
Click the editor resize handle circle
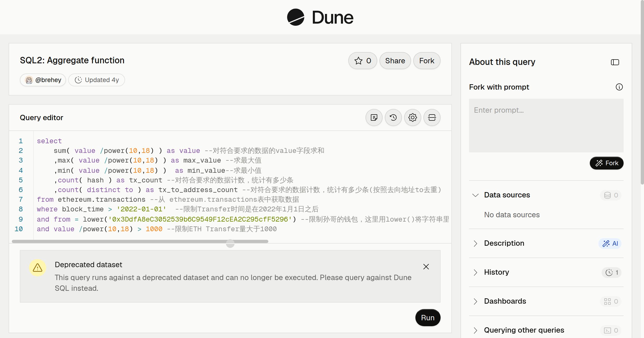(230, 243)
